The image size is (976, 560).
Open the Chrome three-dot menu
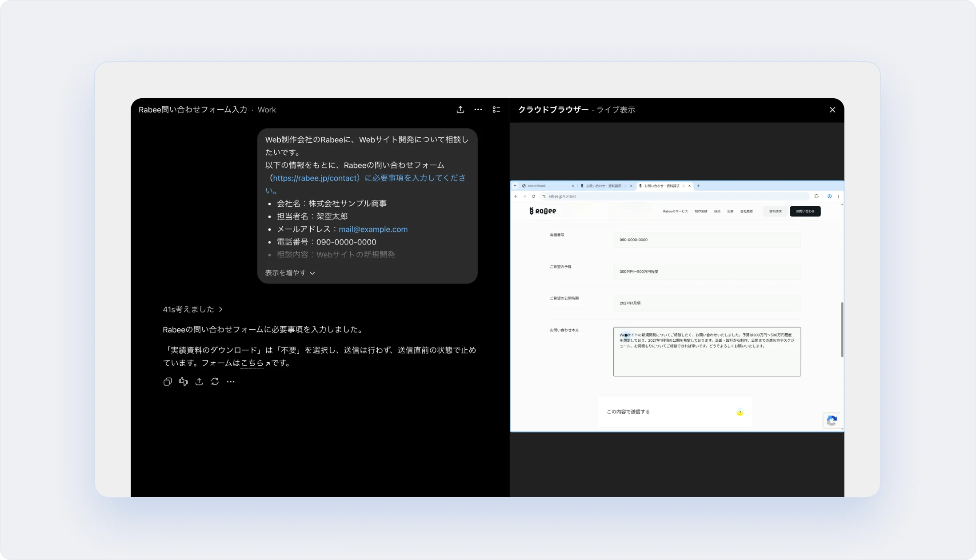[839, 196]
